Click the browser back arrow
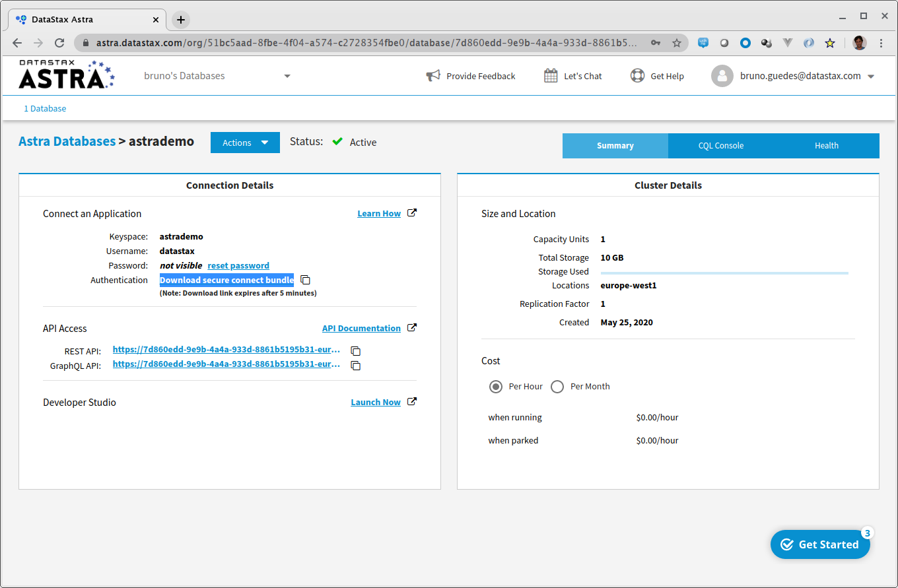898x588 pixels. [x=17, y=43]
